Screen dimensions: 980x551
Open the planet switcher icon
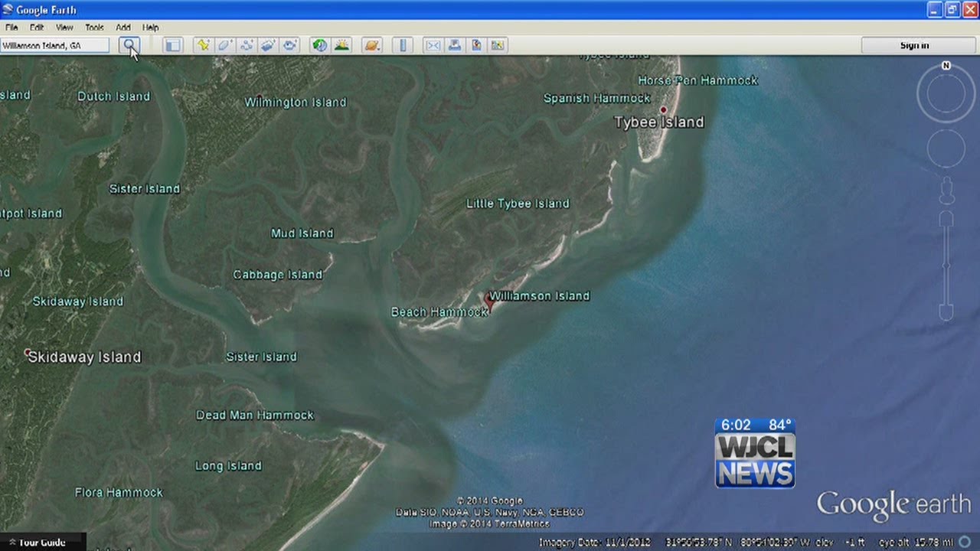(x=372, y=45)
